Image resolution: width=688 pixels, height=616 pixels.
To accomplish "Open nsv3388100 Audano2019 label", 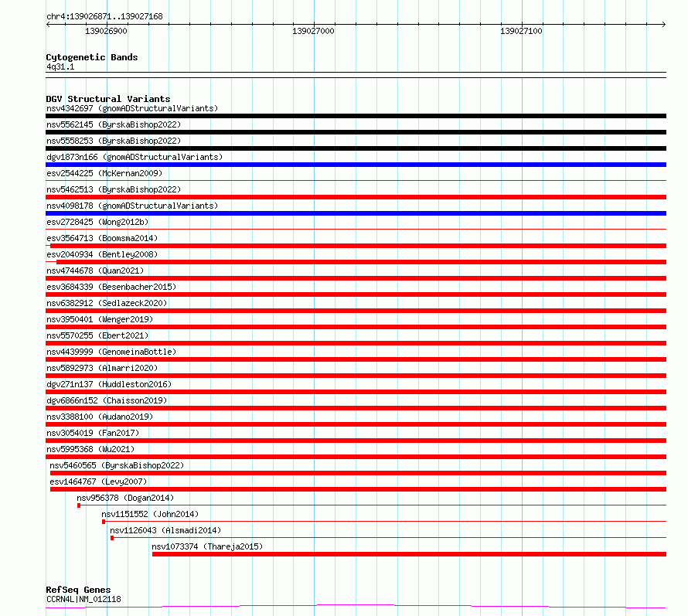I will point(100,417).
